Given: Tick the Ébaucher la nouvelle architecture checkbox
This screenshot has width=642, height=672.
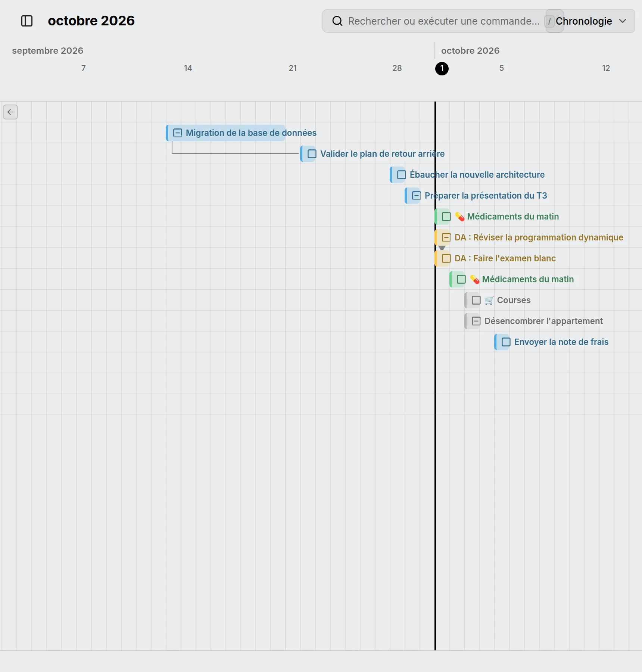Looking at the screenshot, I should click(x=402, y=175).
